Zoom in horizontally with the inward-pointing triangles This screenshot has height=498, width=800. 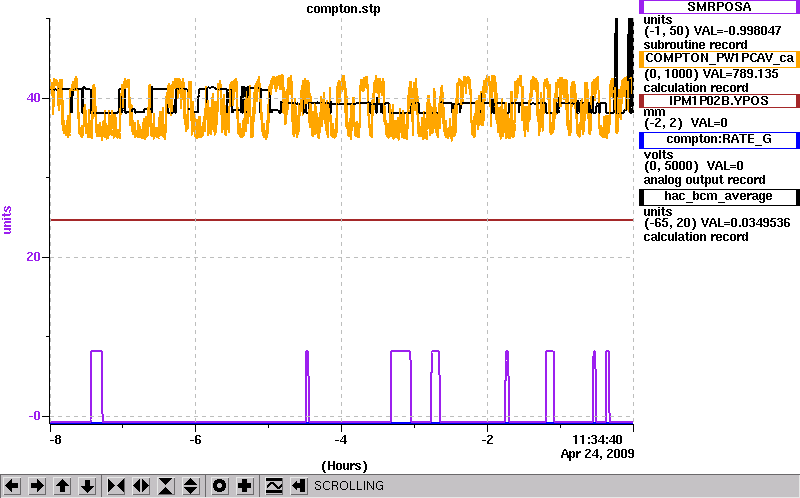click(x=116, y=486)
